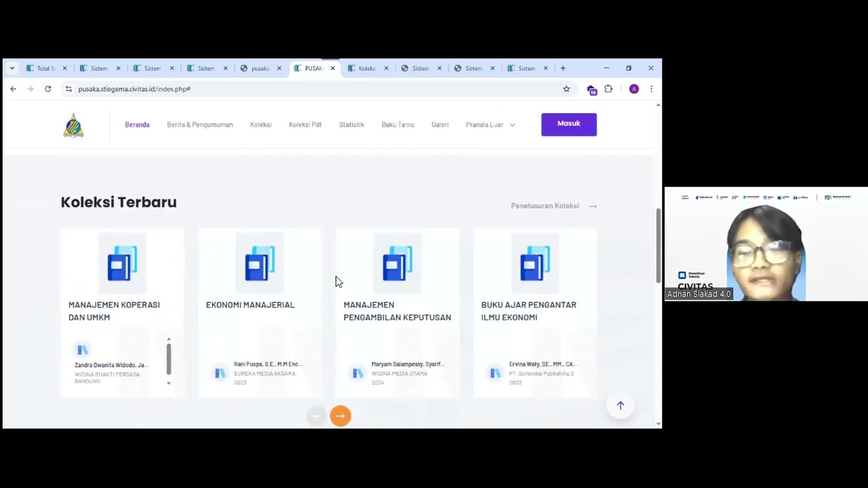Close the active PUSAK browser tab
This screenshot has width=868, height=488.
tap(332, 68)
